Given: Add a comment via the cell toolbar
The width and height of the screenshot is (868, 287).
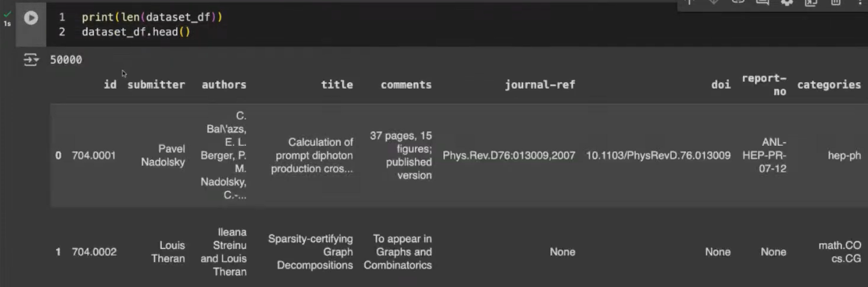Looking at the screenshot, I should pos(762,2).
